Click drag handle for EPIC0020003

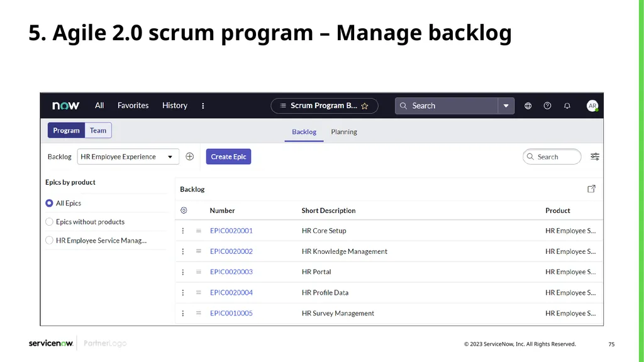click(x=198, y=271)
